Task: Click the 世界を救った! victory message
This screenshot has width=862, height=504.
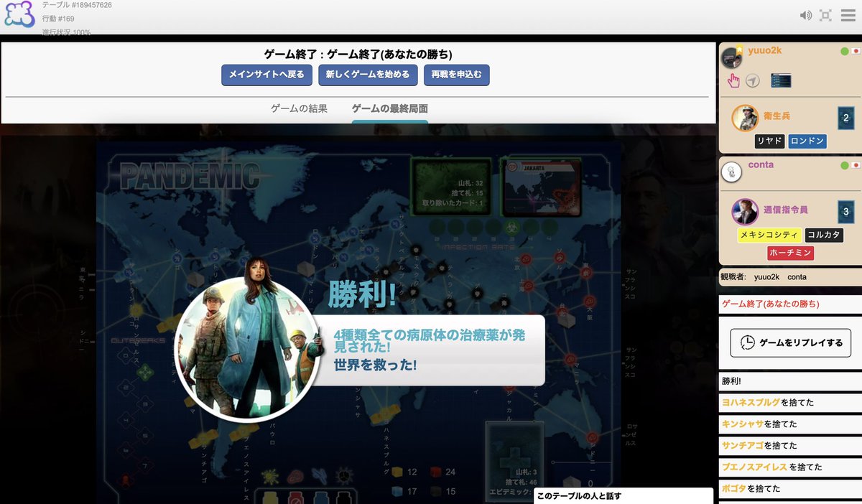Action: pyautogui.click(x=375, y=365)
